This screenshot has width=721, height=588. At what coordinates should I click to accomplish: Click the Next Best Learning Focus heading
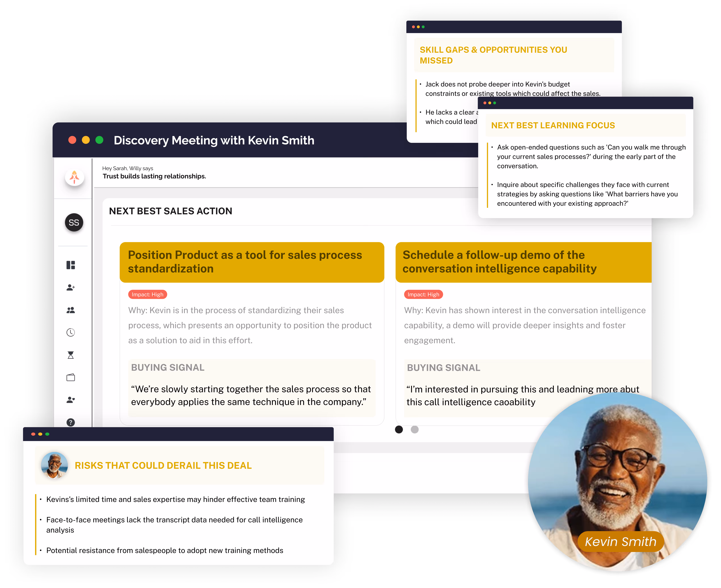553,125
